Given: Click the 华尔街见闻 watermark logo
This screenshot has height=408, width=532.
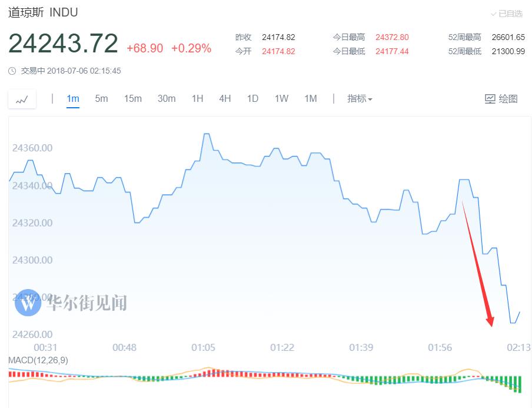Looking at the screenshot, I should tap(28, 303).
